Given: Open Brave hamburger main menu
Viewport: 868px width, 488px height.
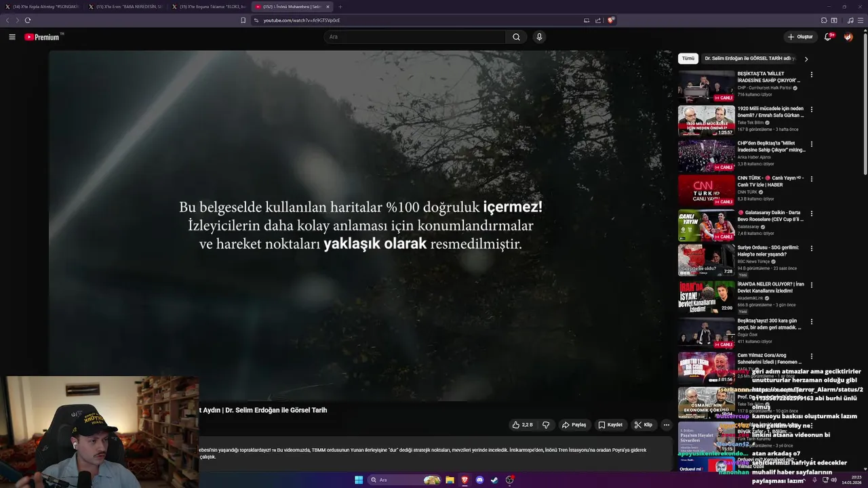Looking at the screenshot, I should (861, 20).
